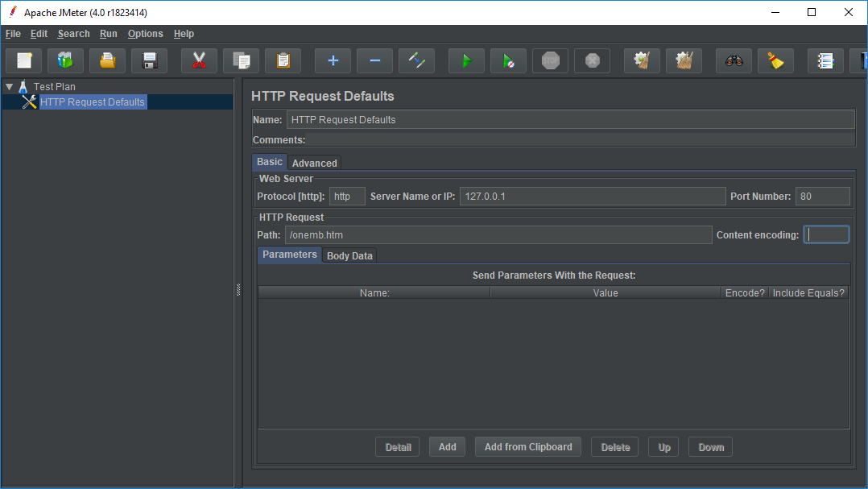Image resolution: width=868 pixels, height=489 pixels.
Task: Click the plus Expand All icon
Action: (333, 60)
